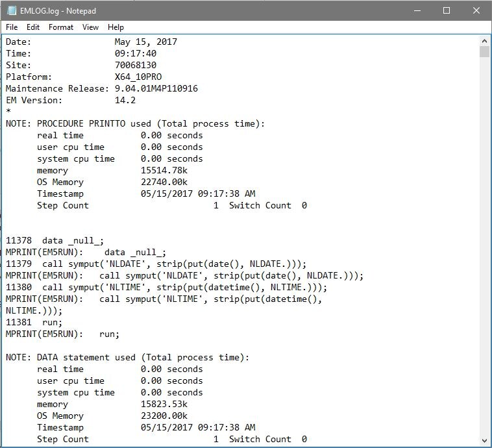Minimize the Notepad window
492x448 pixels.
[x=416, y=10]
